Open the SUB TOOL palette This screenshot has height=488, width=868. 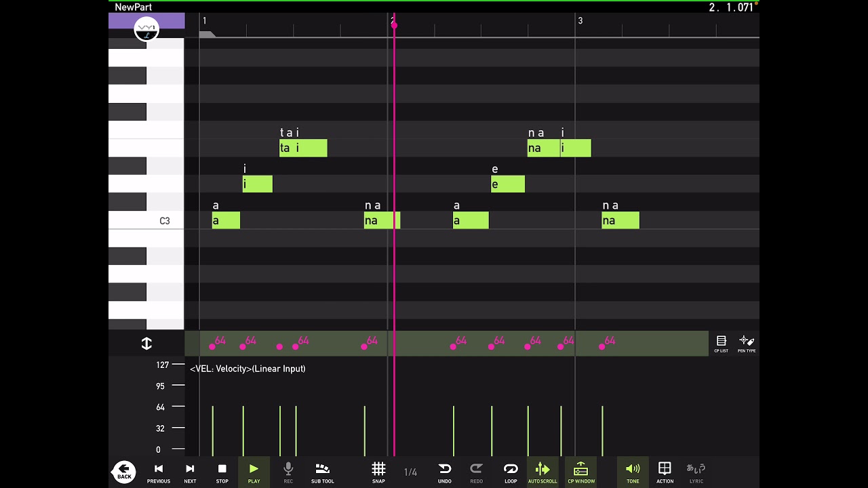[x=323, y=472]
